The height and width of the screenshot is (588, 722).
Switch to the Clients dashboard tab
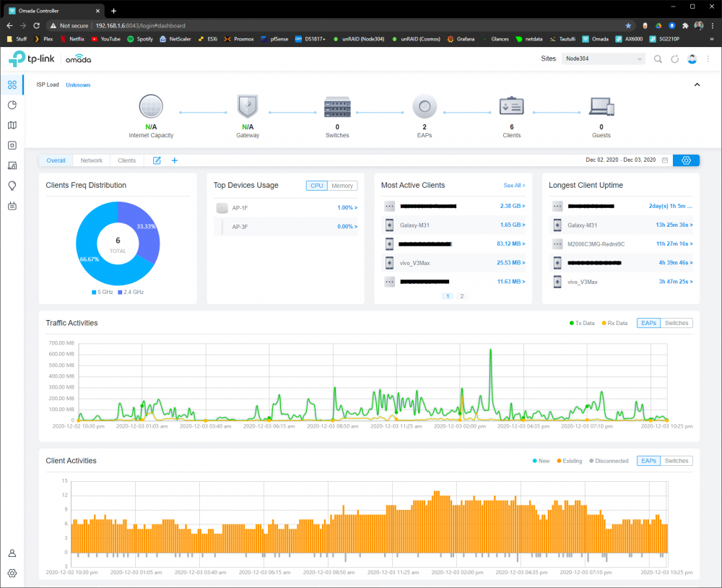126,160
